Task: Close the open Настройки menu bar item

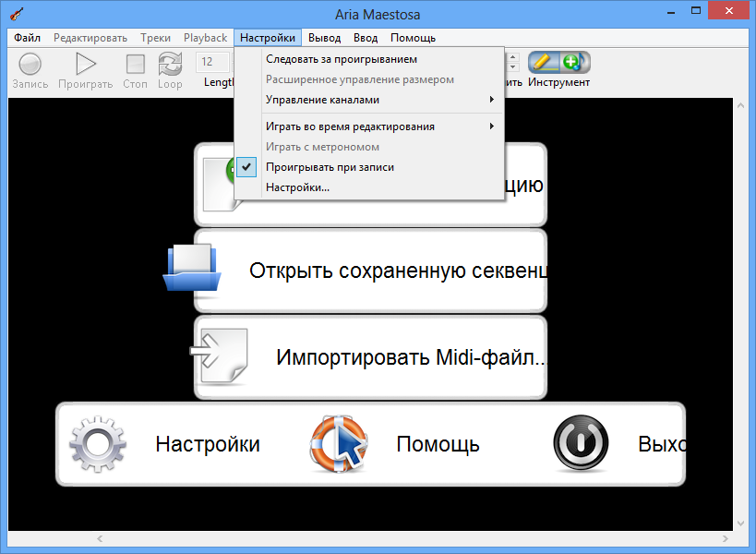Action: coord(268,38)
